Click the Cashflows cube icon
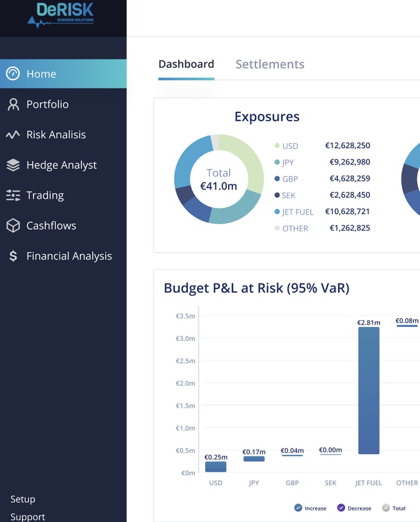The height and width of the screenshot is (522, 420). point(13,225)
